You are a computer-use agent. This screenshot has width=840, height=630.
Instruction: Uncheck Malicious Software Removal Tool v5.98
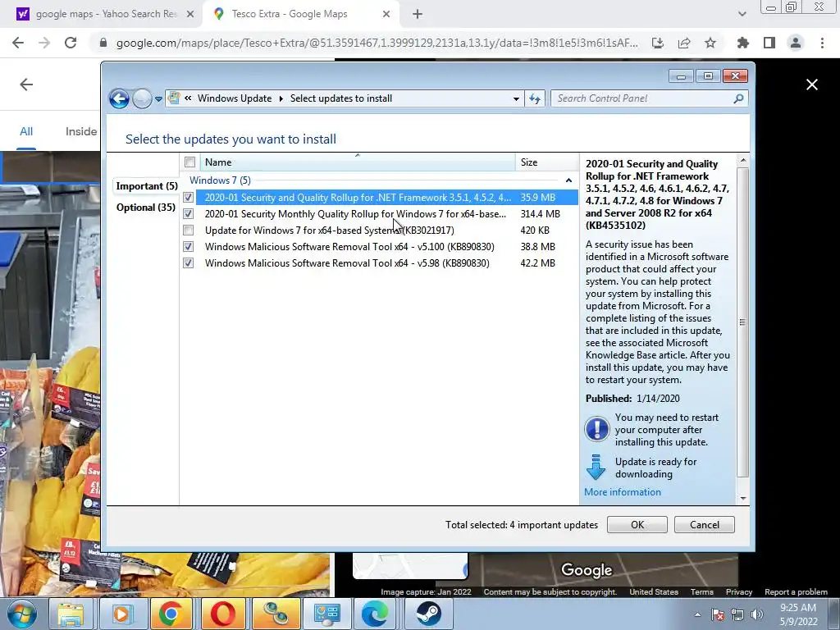click(x=188, y=263)
